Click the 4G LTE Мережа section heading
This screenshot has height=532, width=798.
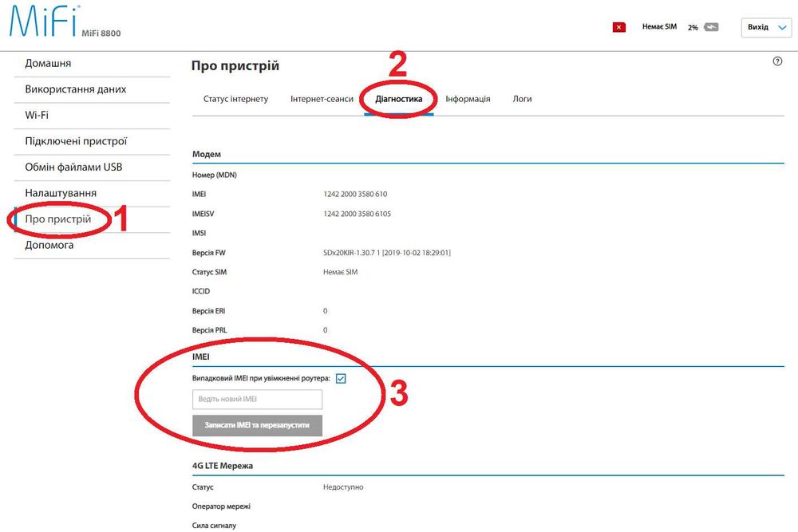[x=223, y=465]
